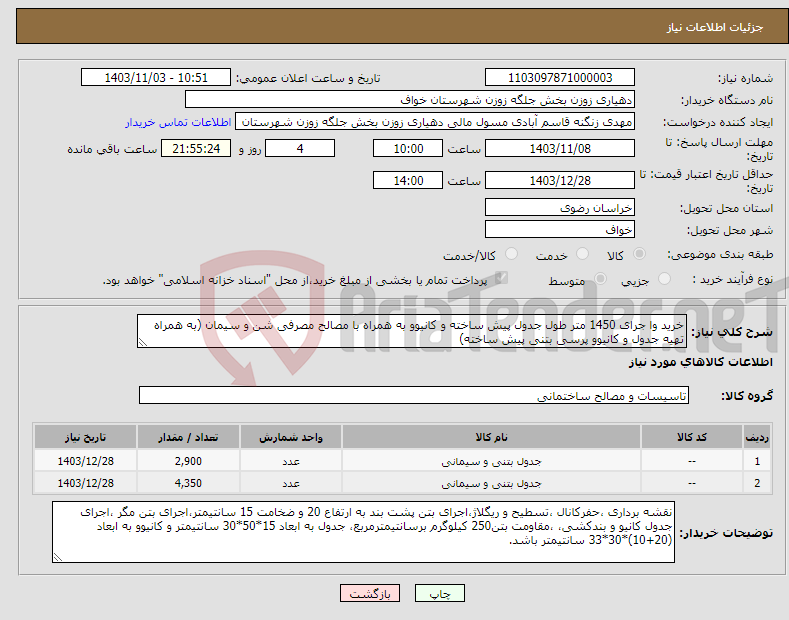The height and width of the screenshot is (620, 789).
Task: Select the کالا/خدمت radio button
Action: [511, 254]
